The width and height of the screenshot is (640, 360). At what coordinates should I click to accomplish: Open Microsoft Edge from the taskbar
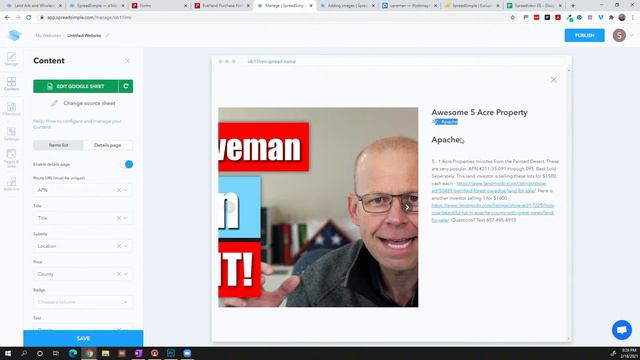point(73,353)
